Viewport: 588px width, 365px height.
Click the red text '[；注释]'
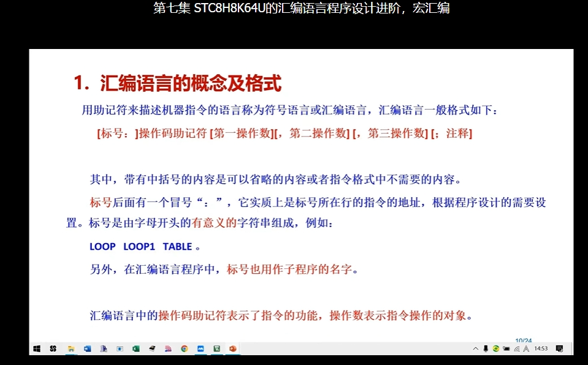pyautogui.click(x=451, y=133)
